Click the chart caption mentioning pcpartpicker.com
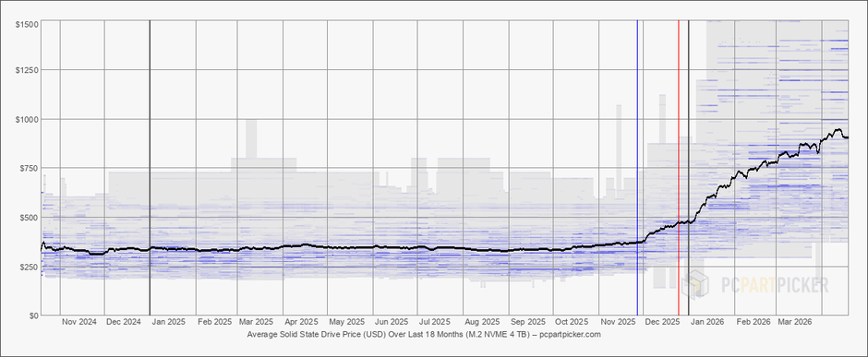 [424, 335]
